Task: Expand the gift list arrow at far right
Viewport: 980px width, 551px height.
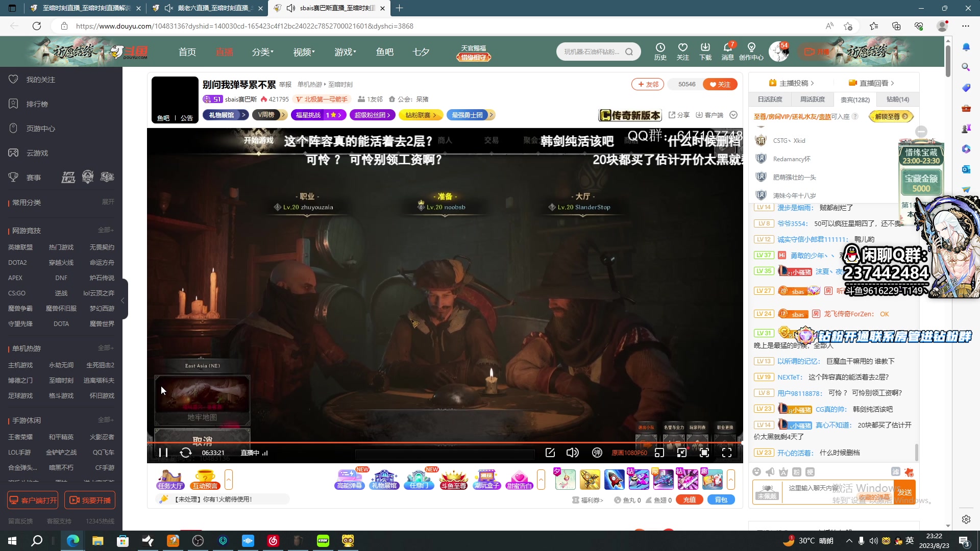Action: [x=731, y=480]
